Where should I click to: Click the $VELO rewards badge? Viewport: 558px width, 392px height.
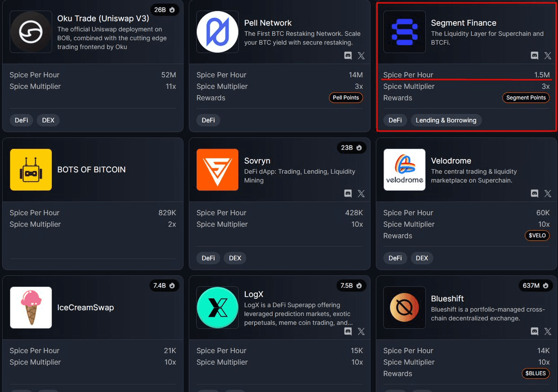(x=537, y=236)
